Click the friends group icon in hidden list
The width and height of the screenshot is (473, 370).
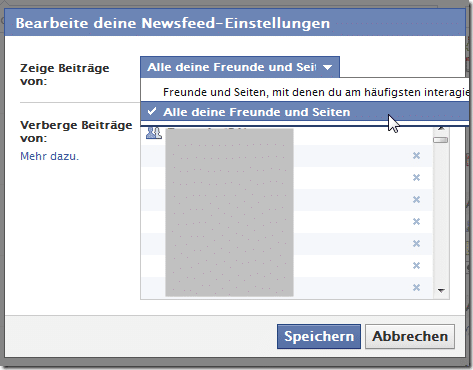pos(154,133)
